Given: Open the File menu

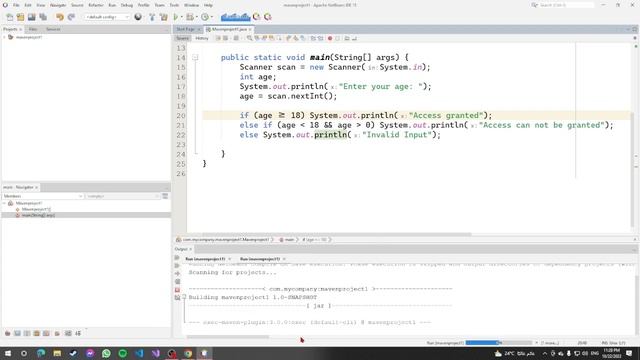Looking at the screenshot, I should click(x=16, y=5).
